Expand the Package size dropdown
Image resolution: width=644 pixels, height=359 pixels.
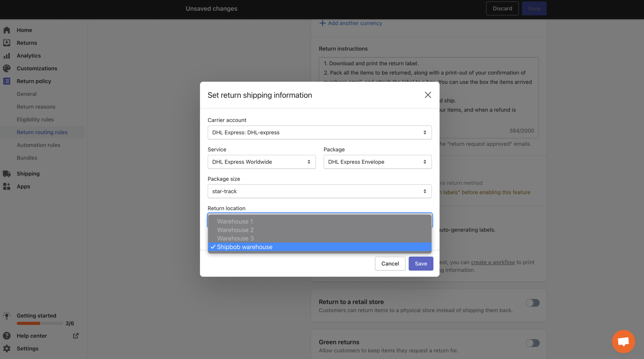319,191
